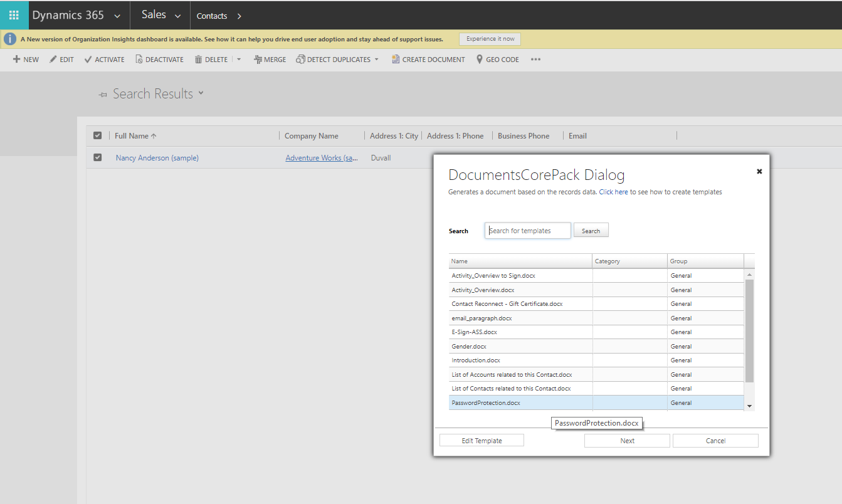842x504 pixels.
Task: Toggle the select-all checkbox in grid header
Action: (97, 135)
